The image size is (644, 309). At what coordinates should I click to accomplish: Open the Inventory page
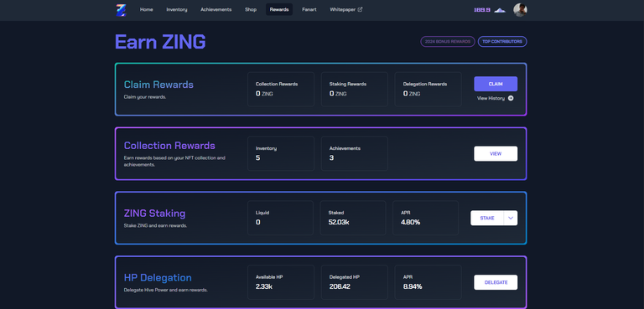coord(177,9)
